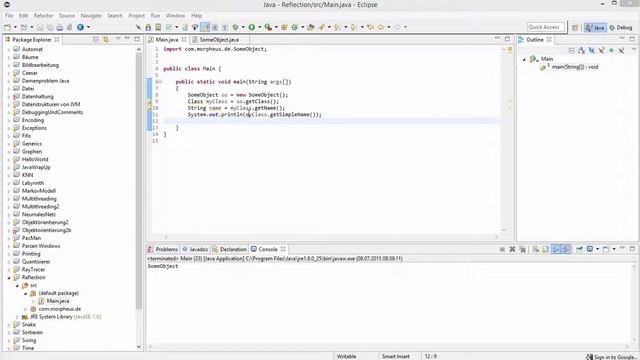Click the Sort icon in Outline toolbar
This screenshot has width=640, height=360.
[x=582, y=51]
